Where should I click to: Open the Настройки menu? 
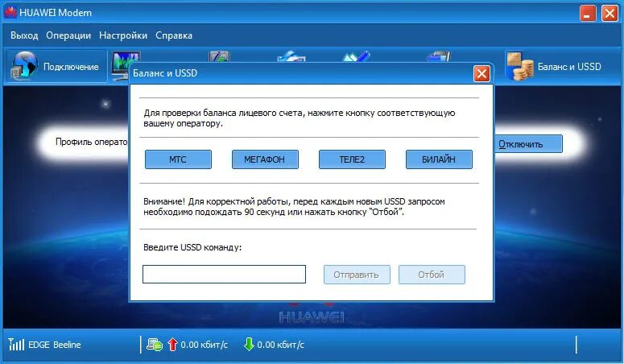tap(123, 35)
